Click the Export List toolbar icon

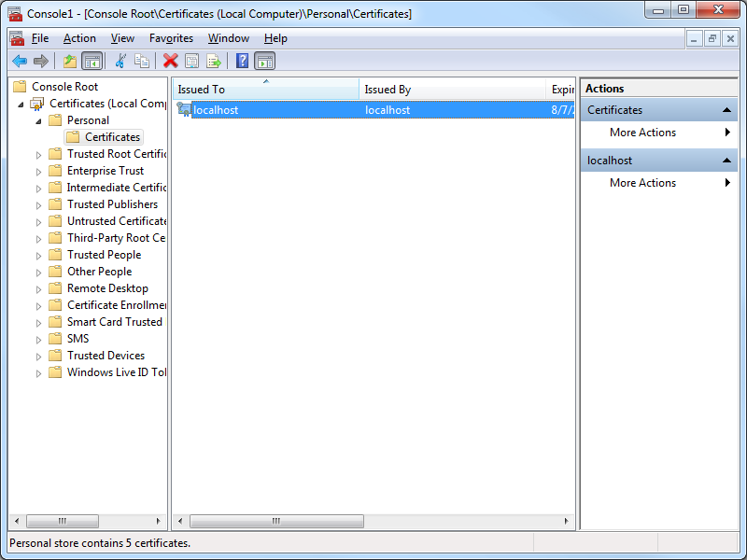click(214, 61)
